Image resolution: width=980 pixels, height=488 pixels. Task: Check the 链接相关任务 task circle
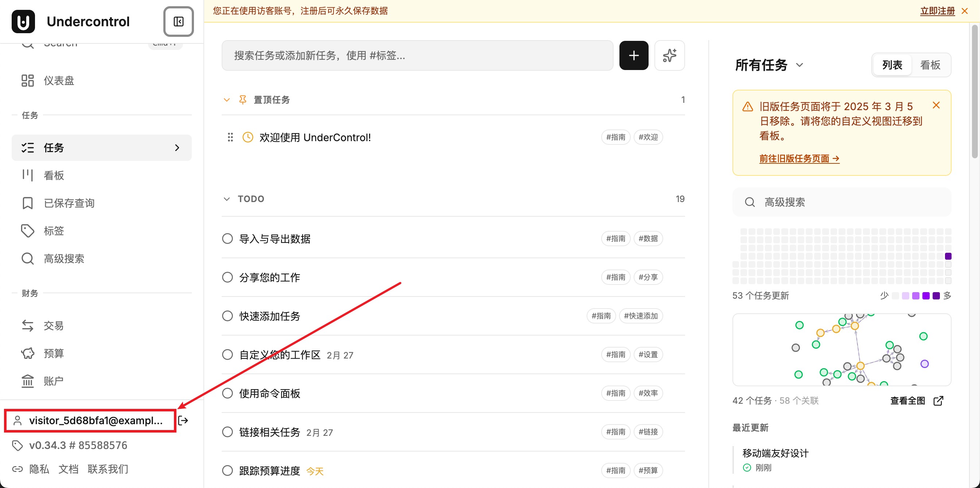227,432
